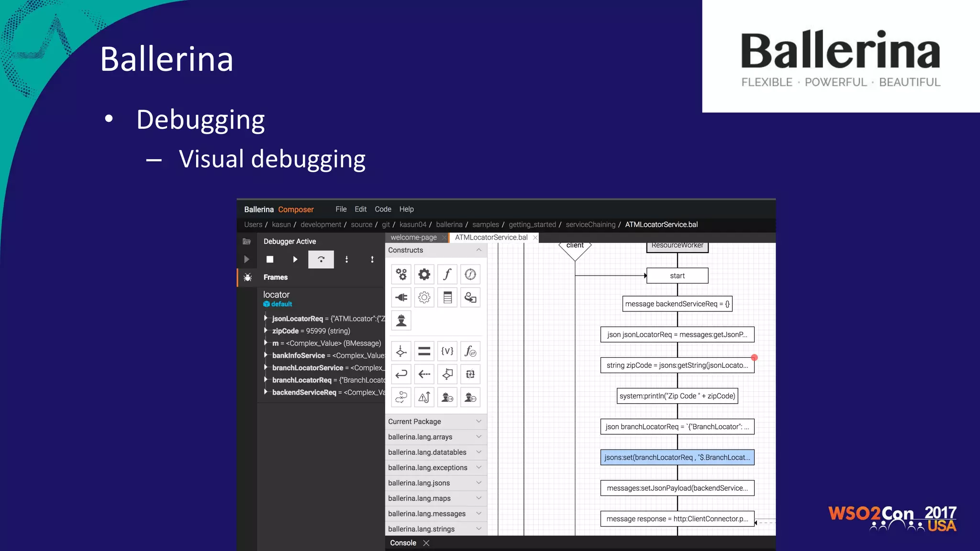
Task: Add a function invocation icon
Action: click(470, 352)
